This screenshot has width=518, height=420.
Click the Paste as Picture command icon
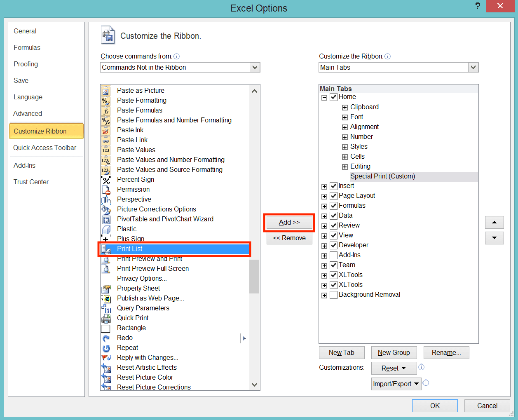coord(106,91)
